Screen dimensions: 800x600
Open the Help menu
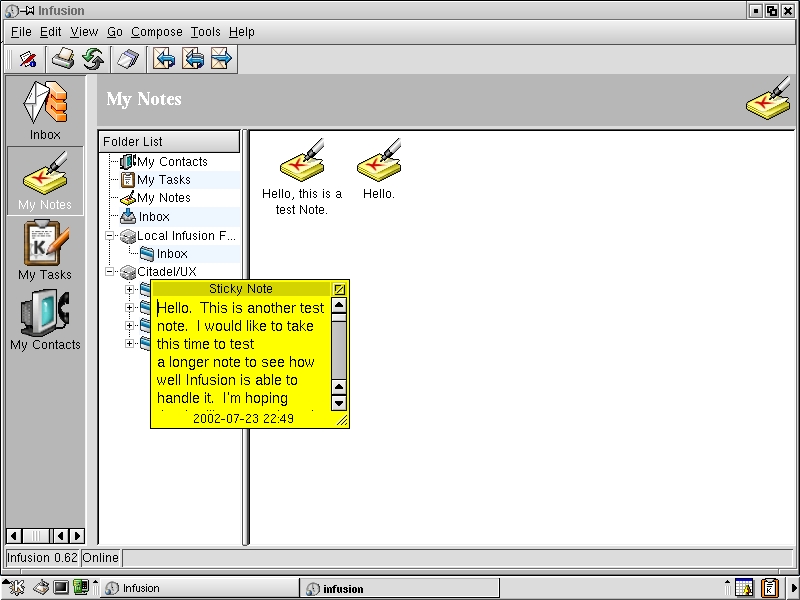click(242, 32)
